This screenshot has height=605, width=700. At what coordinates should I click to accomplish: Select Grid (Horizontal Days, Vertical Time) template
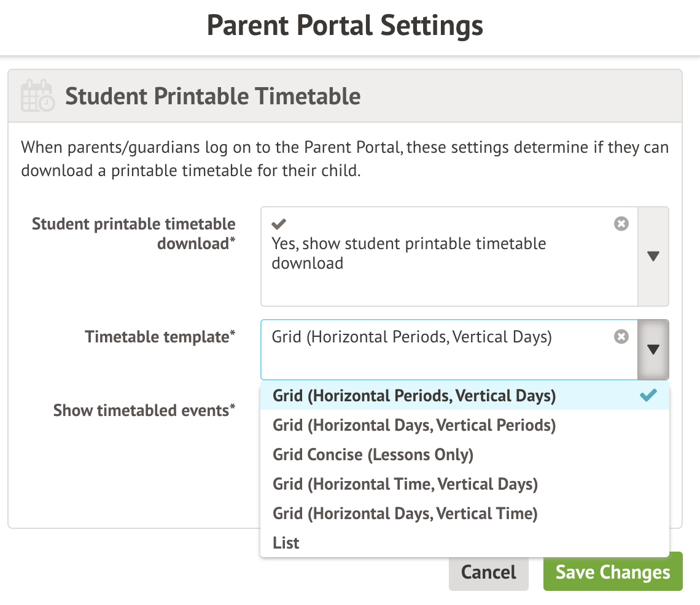pyautogui.click(x=404, y=513)
